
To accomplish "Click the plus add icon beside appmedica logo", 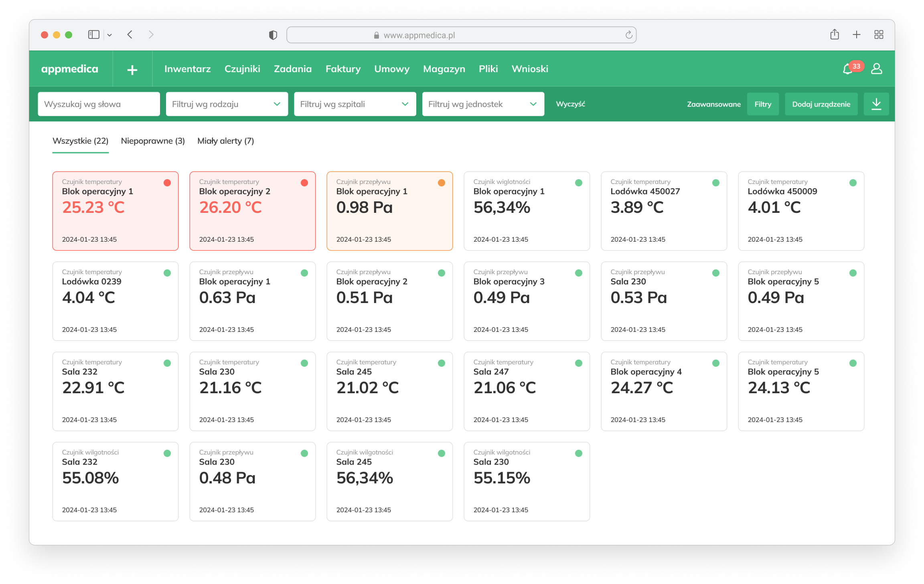I will coord(132,70).
